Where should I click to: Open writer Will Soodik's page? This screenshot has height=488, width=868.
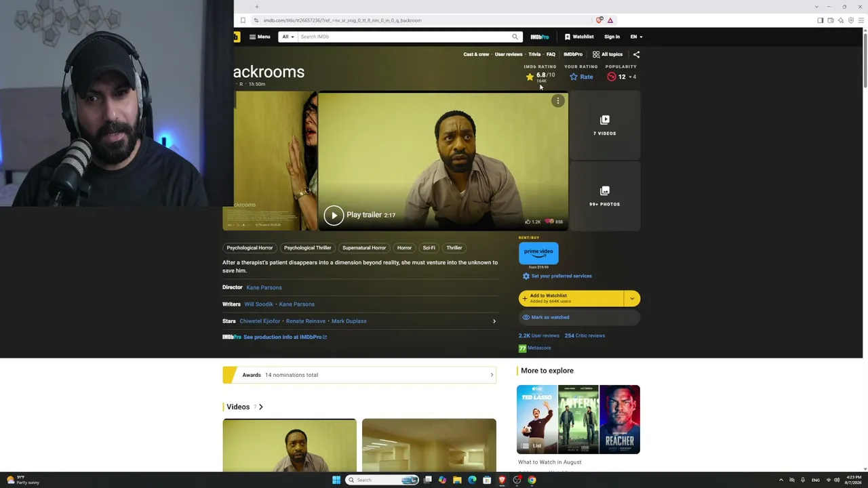click(x=258, y=304)
